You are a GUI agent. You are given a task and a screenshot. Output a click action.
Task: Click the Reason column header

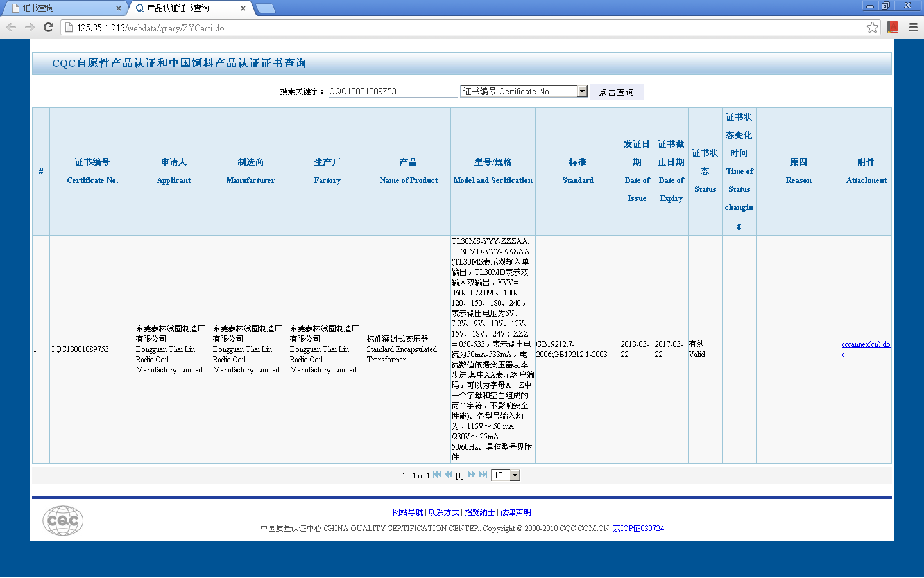[x=799, y=171]
